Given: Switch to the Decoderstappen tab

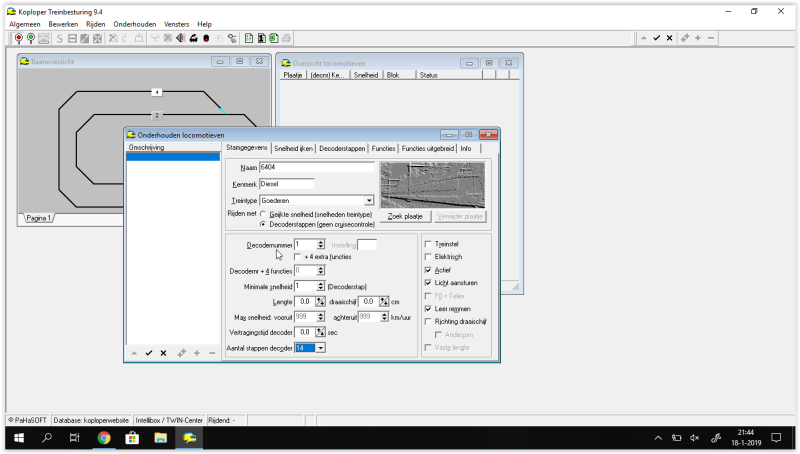Looking at the screenshot, I should coord(343,148).
